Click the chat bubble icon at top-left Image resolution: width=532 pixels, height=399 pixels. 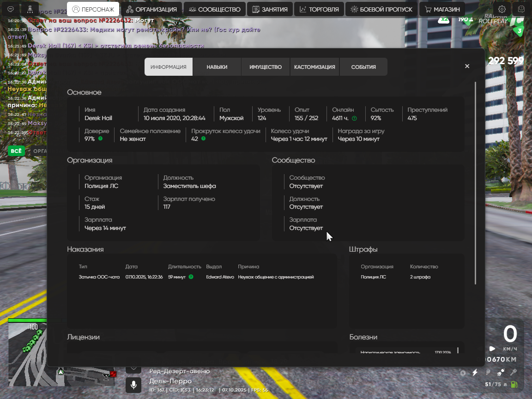click(x=11, y=9)
